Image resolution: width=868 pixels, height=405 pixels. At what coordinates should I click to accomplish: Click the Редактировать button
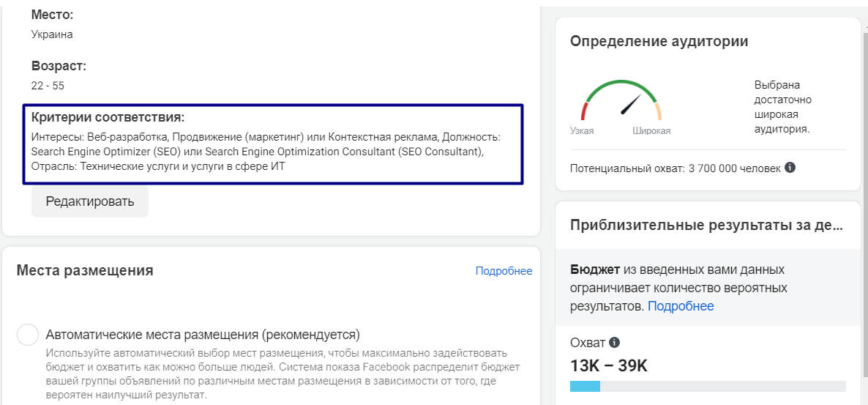tap(90, 201)
